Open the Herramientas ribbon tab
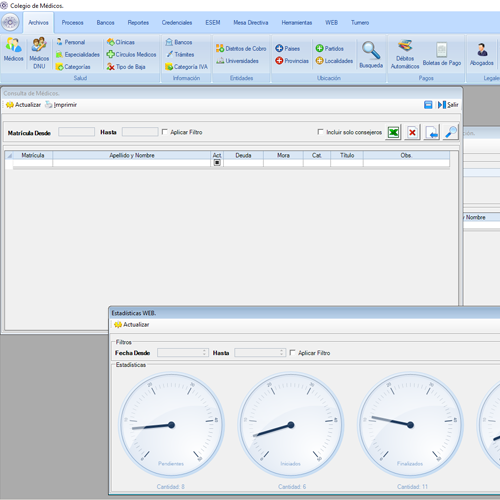 click(x=297, y=23)
